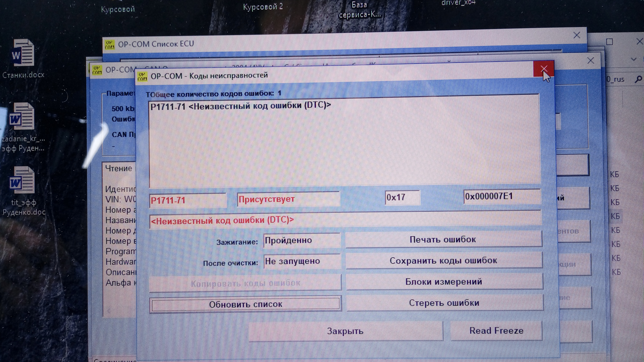Close the OP-COM Список ECU window

(577, 35)
